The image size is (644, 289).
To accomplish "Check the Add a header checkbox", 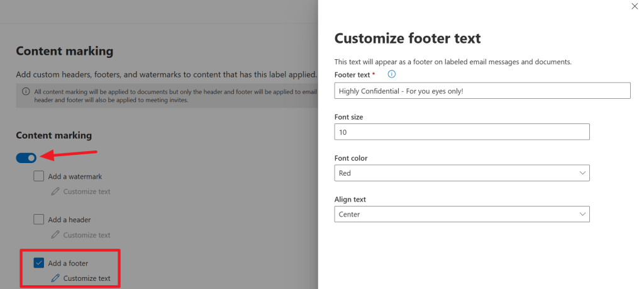I will tap(39, 220).
